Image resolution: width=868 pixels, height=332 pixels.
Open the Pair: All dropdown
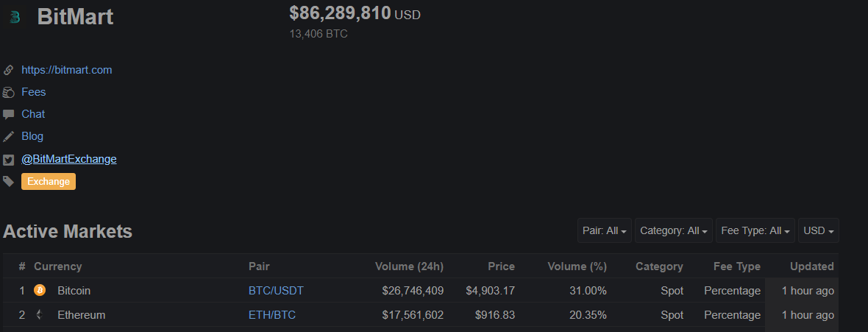605,230
